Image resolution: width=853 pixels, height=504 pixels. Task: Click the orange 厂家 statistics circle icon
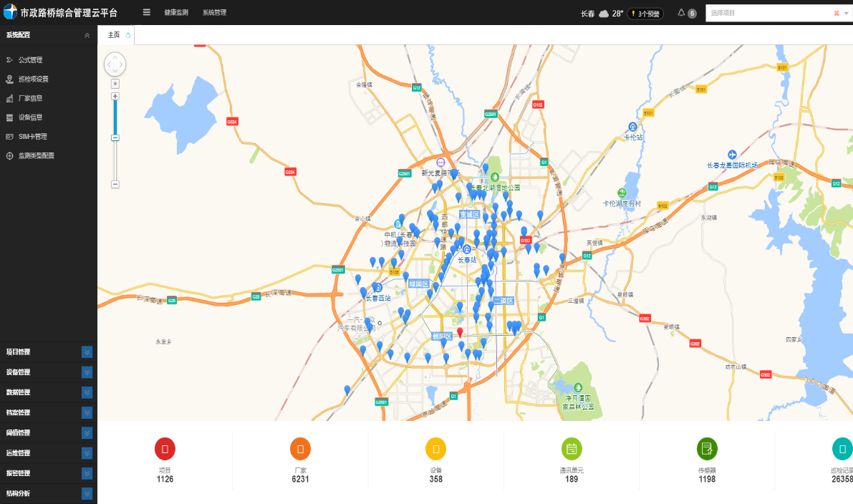[x=300, y=450]
